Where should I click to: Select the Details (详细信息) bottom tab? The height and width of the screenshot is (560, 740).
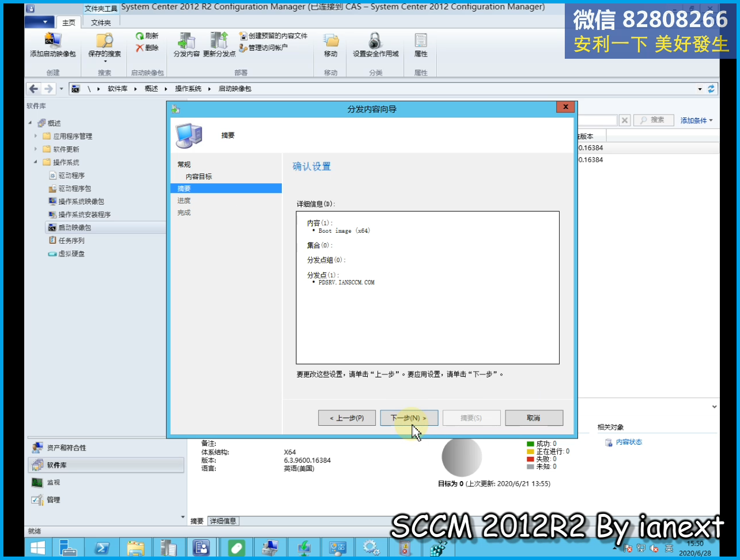[223, 521]
